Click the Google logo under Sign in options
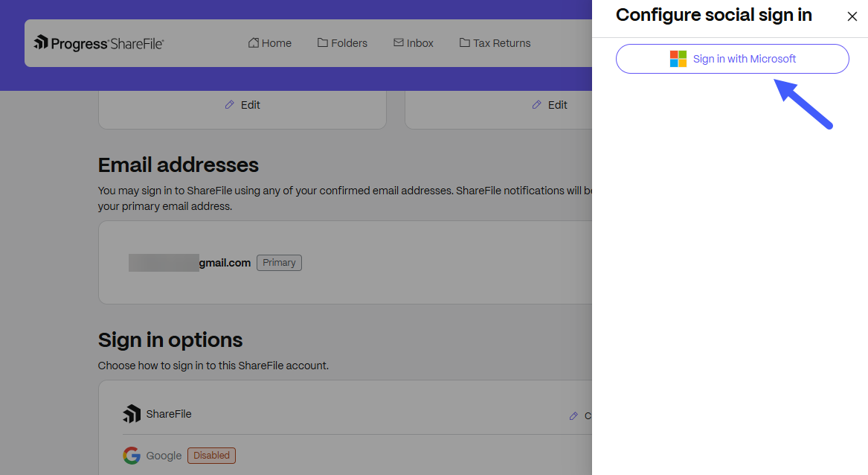The width and height of the screenshot is (868, 475). click(132, 456)
